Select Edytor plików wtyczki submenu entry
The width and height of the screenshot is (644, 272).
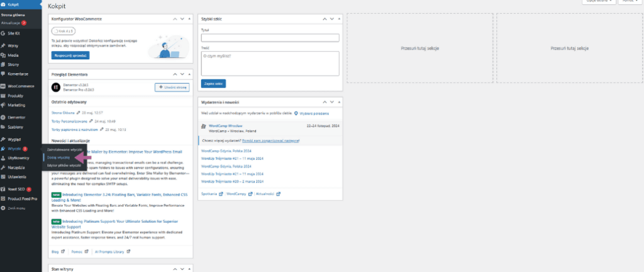64,165
